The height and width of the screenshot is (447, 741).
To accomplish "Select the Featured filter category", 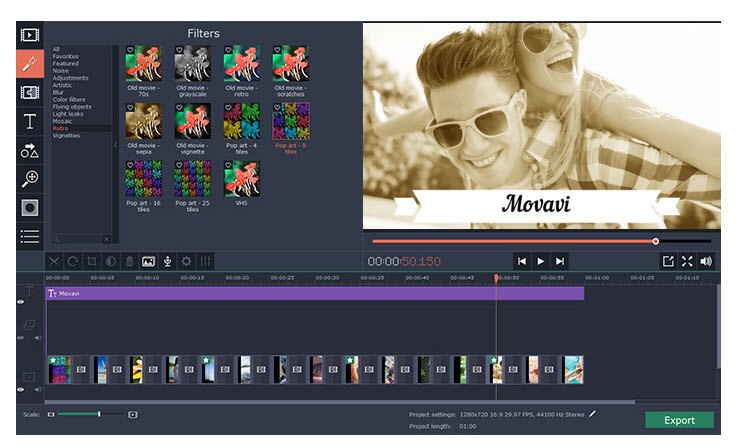I will coord(66,63).
